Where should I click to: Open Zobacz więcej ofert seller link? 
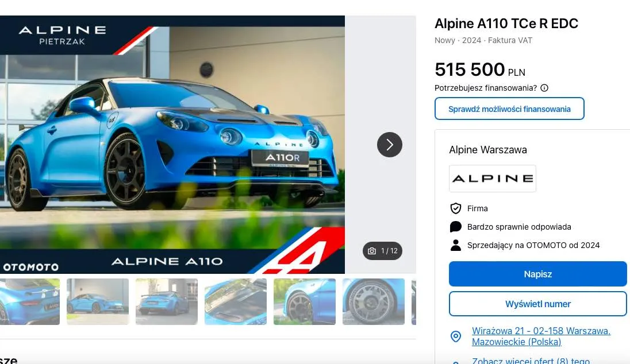tap(531, 361)
